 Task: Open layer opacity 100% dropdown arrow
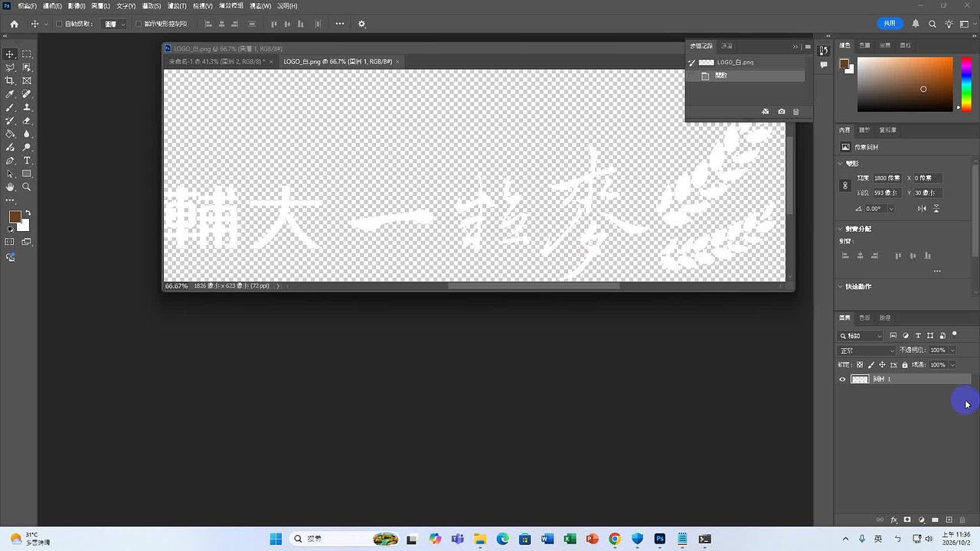click(952, 350)
